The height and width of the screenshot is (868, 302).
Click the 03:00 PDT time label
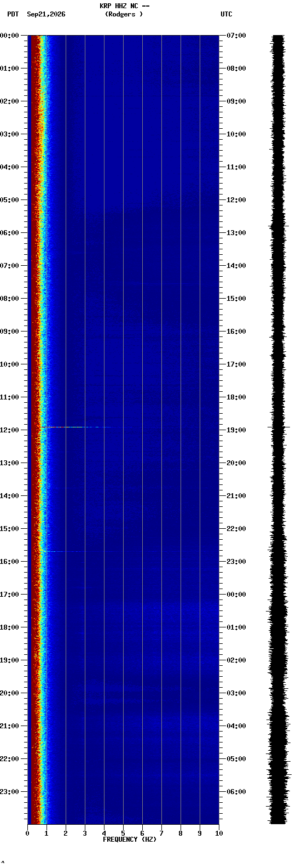pos(9,134)
